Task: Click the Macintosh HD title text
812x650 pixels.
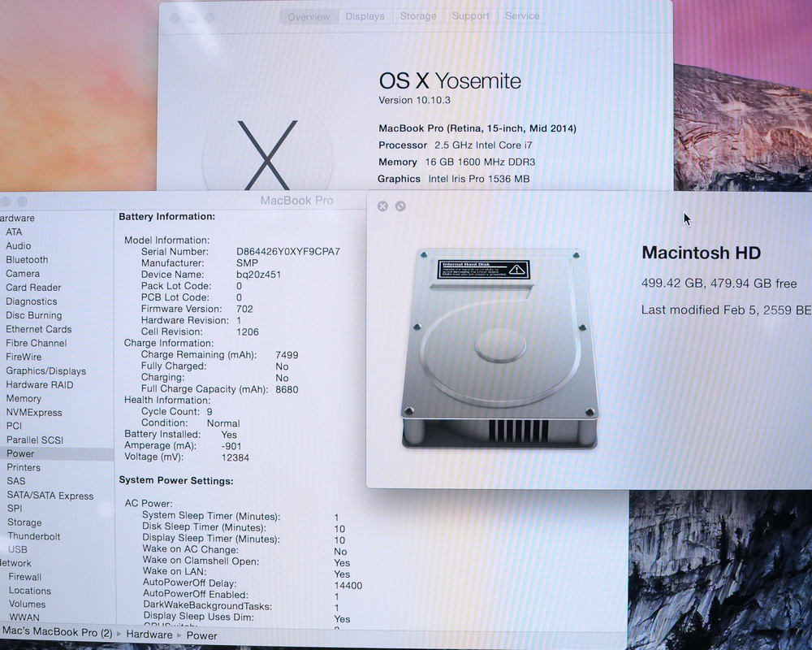Action: [702, 253]
